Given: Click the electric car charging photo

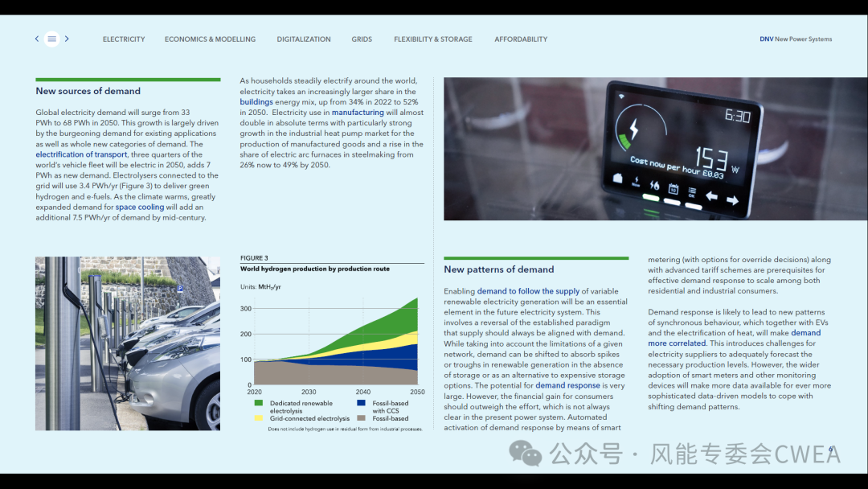Looking at the screenshot, I should [128, 343].
